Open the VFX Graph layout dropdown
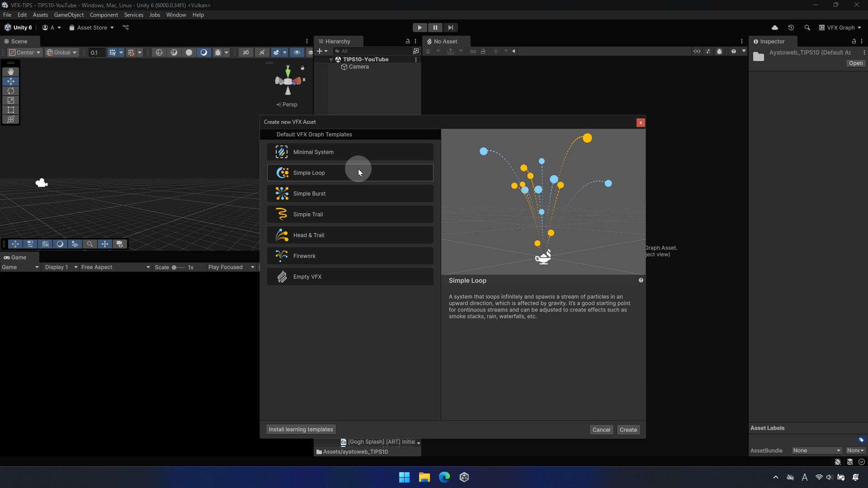Viewport: 868px width, 488px height. pyautogui.click(x=840, y=28)
